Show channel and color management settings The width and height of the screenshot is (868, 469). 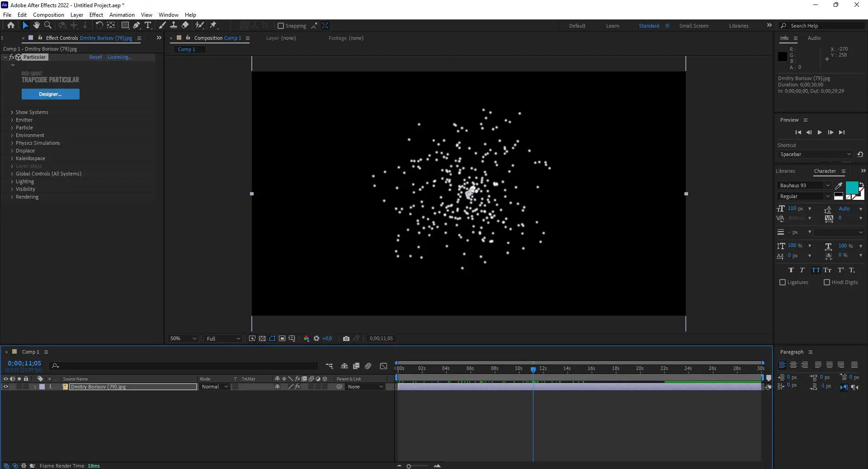click(307, 338)
